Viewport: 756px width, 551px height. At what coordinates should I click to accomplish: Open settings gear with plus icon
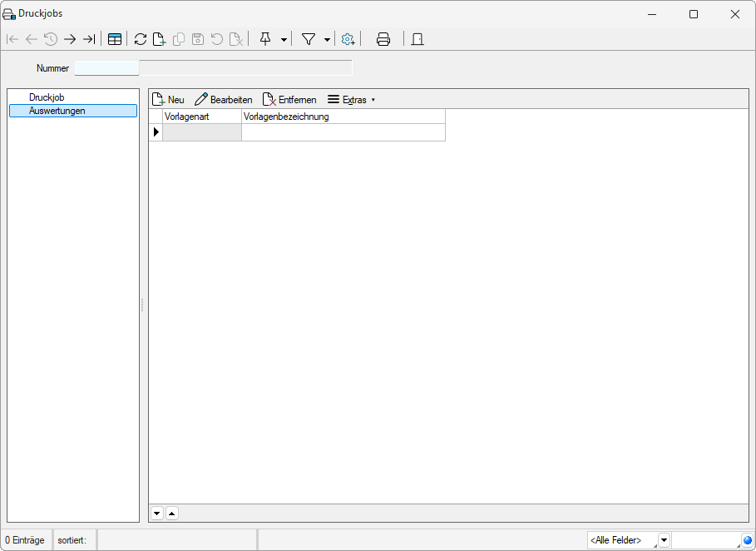[348, 39]
